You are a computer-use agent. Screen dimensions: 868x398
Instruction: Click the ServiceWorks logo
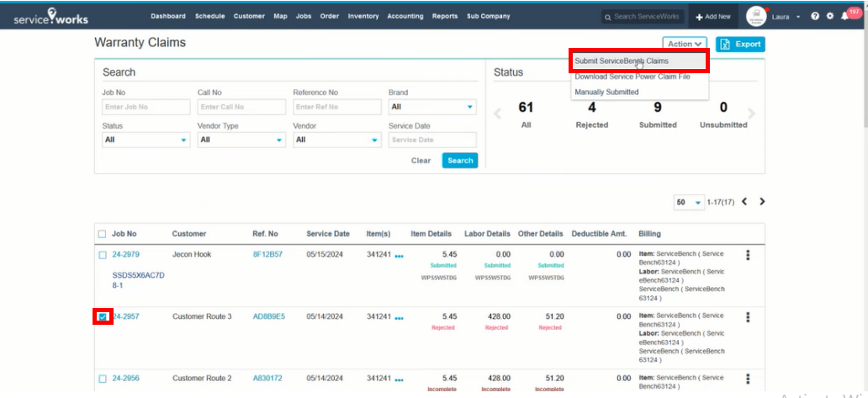click(x=51, y=17)
